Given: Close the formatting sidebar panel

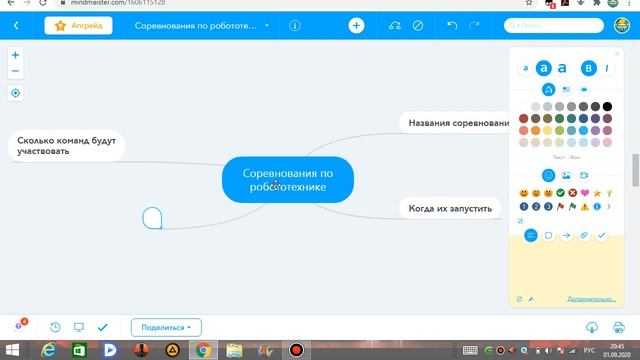Looking at the screenshot, I should click(x=617, y=53).
